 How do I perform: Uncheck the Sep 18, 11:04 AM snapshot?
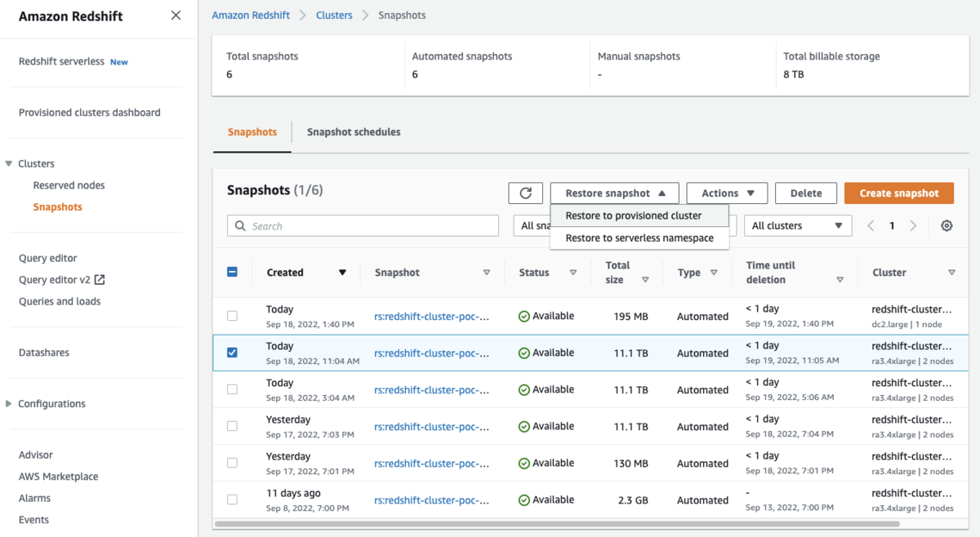coord(232,353)
